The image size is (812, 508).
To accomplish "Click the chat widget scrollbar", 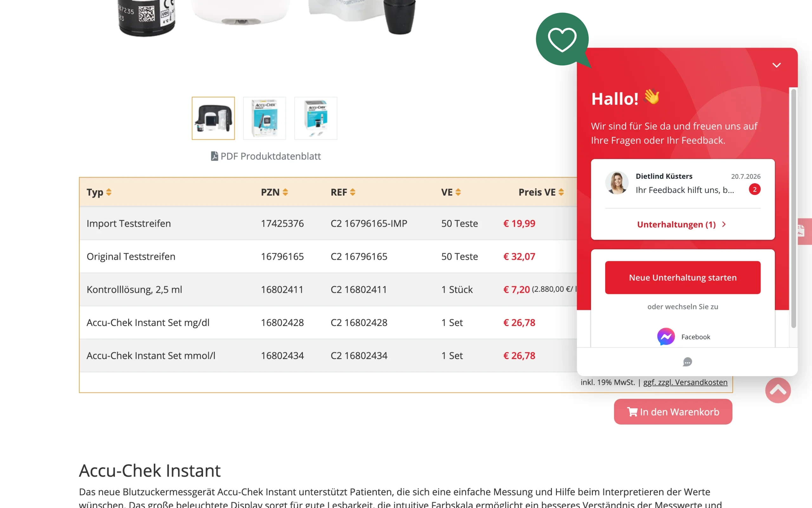I will tap(794, 208).
